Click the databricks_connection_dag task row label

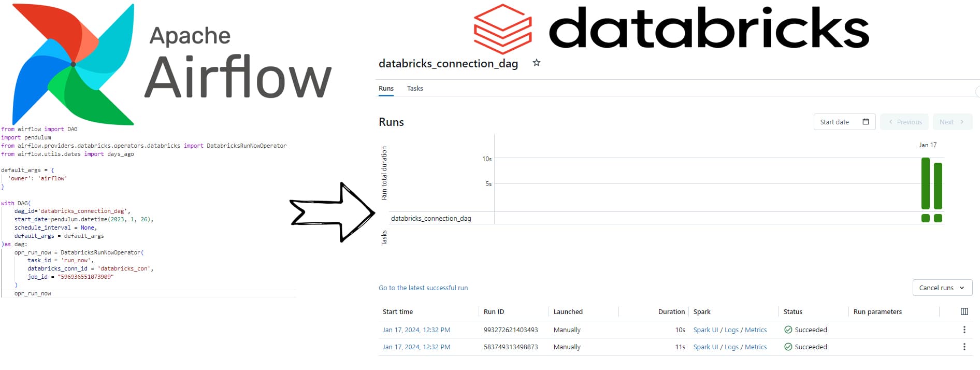(431, 218)
